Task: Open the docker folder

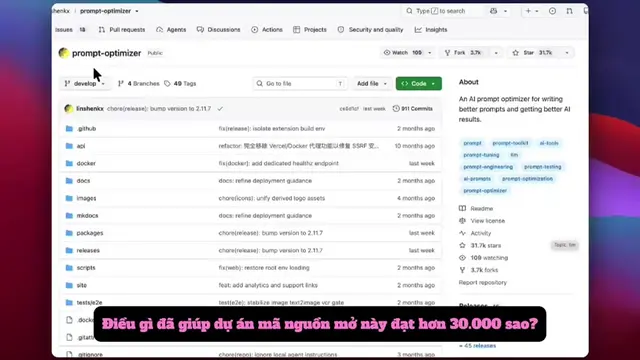Action: pyautogui.click(x=86, y=163)
